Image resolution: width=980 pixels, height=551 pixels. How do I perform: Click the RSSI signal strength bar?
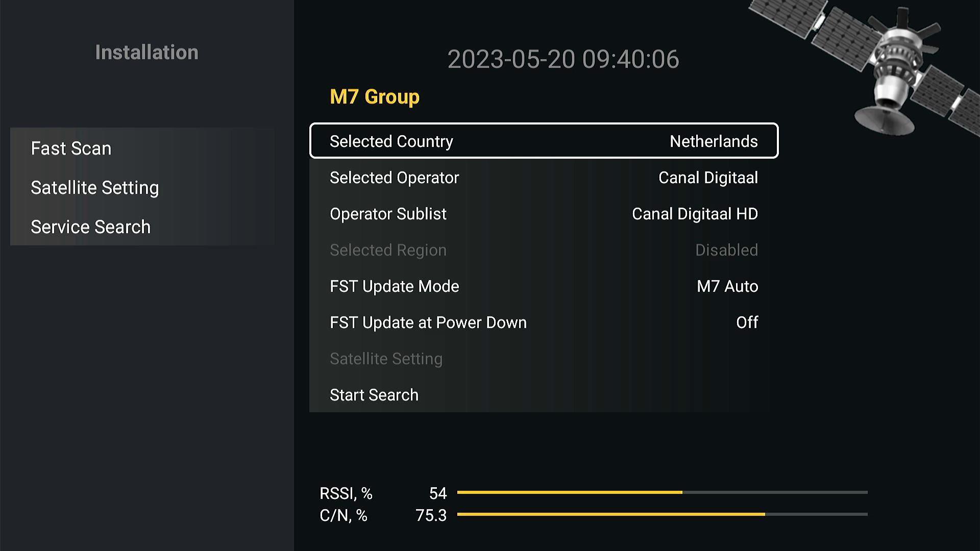(662, 492)
